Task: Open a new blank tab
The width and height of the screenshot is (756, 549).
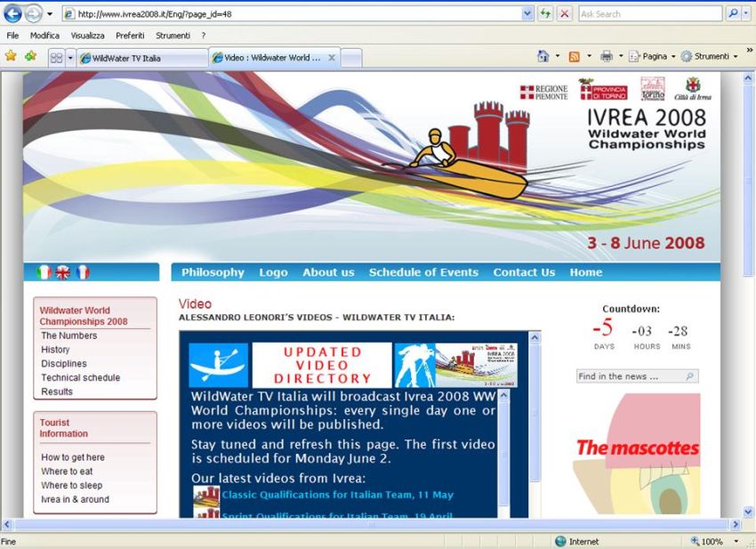Action: 351,59
